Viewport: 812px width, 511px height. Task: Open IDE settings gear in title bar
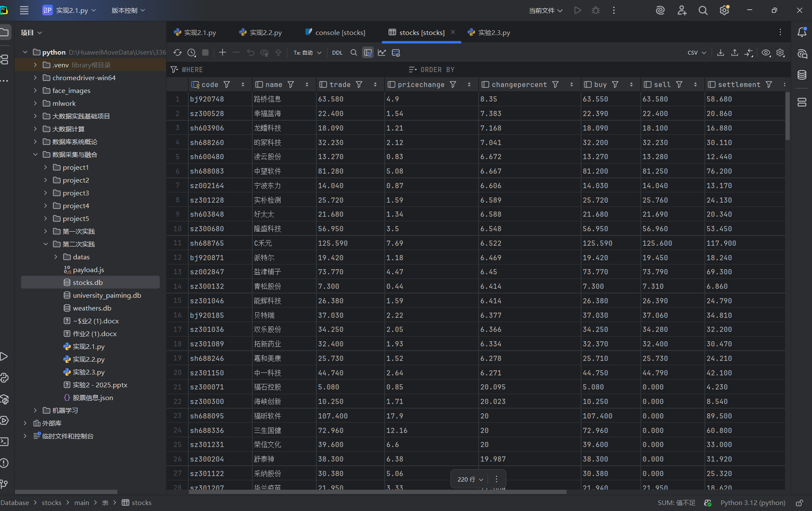coord(724,10)
